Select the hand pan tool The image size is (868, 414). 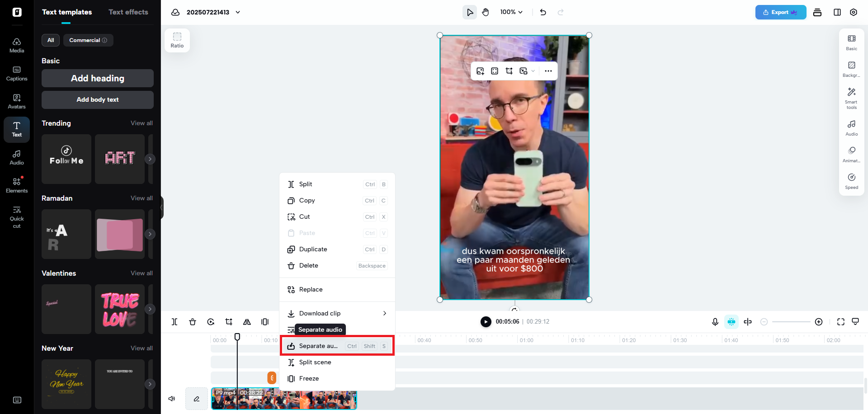tap(486, 12)
